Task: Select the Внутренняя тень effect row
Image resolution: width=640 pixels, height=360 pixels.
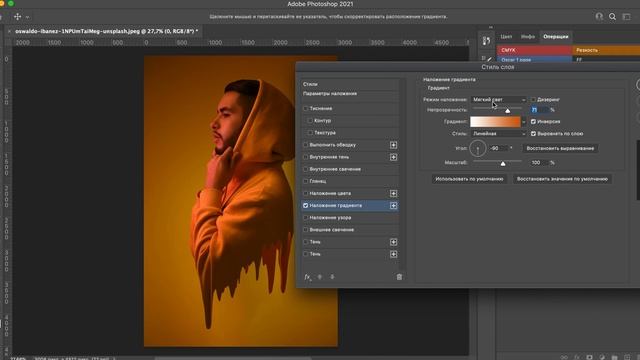Action: [x=351, y=157]
